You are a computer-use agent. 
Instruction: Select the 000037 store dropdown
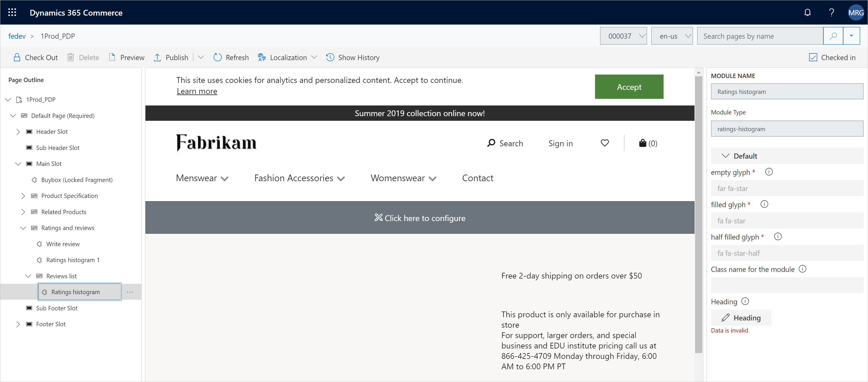tap(625, 36)
